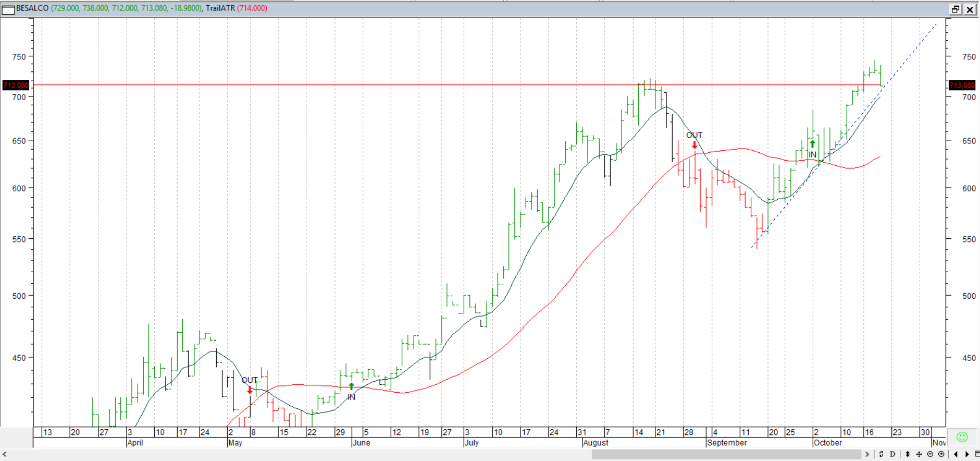Image resolution: width=980 pixels, height=461 pixels.
Task: Click the OUT signal label in late August
Action: pyautogui.click(x=694, y=135)
